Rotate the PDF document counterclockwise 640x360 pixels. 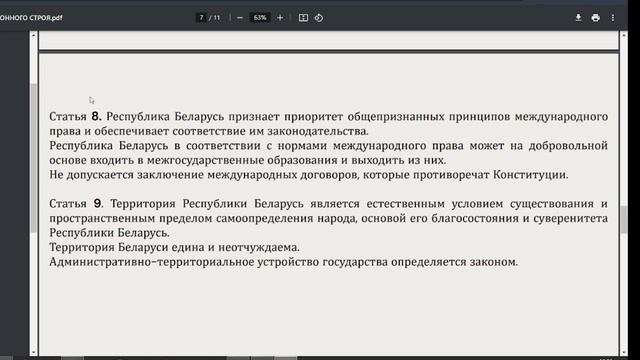point(319,18)
